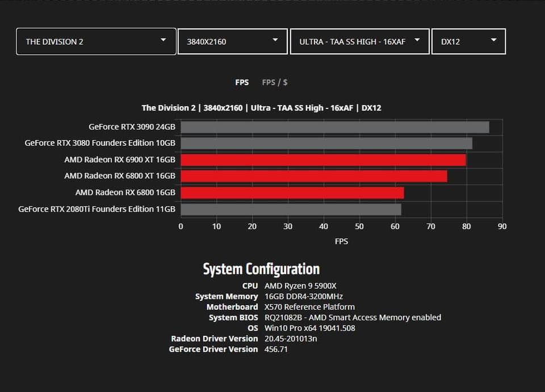Click the Radeon Driver Version label
Viewport: 545px width, 392px height.
coord(215,339)
